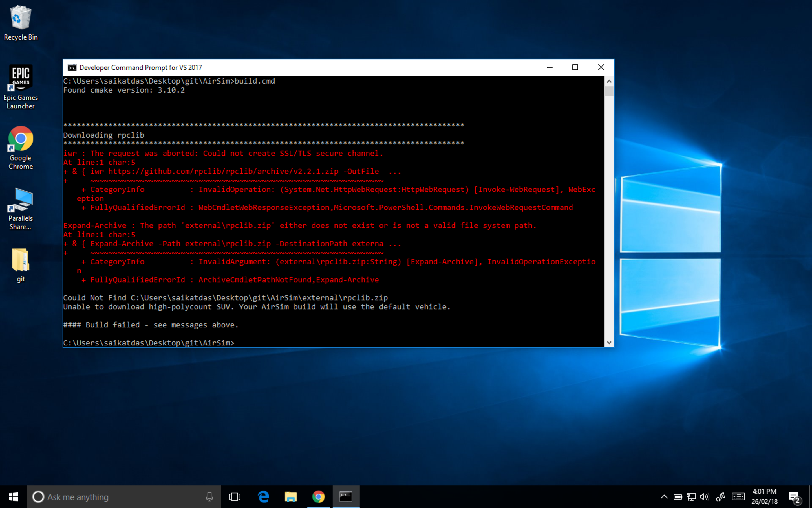Click the 'Could Not Find' rpclib.zip line
Screen dimensions: 812x508
(226, 298)
